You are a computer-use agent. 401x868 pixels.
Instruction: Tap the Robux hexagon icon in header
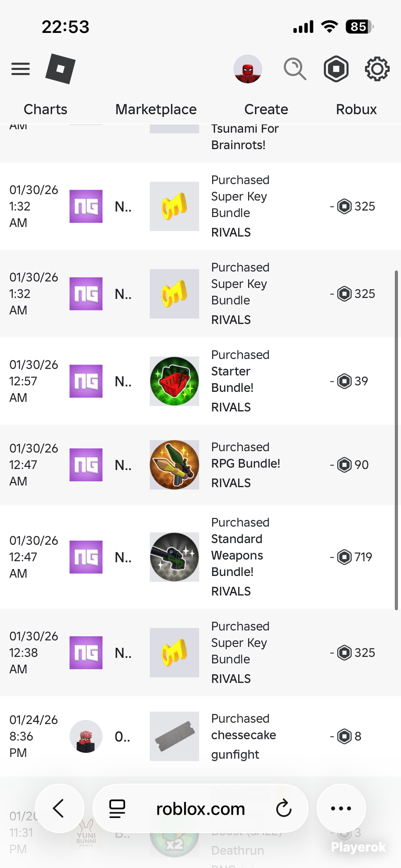[336, 69]
